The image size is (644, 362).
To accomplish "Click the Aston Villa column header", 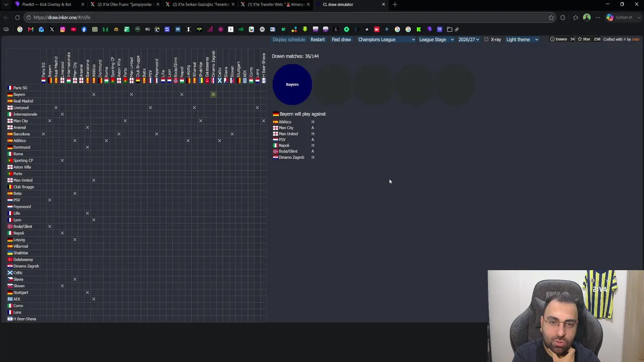I will pos(119,70).
